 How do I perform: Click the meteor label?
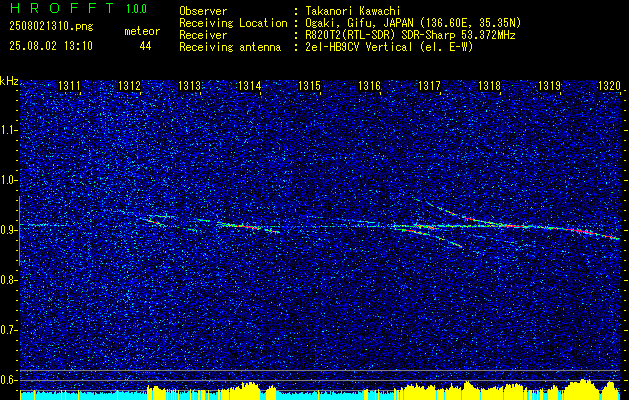pyautogui.click(x=142, y=31)
